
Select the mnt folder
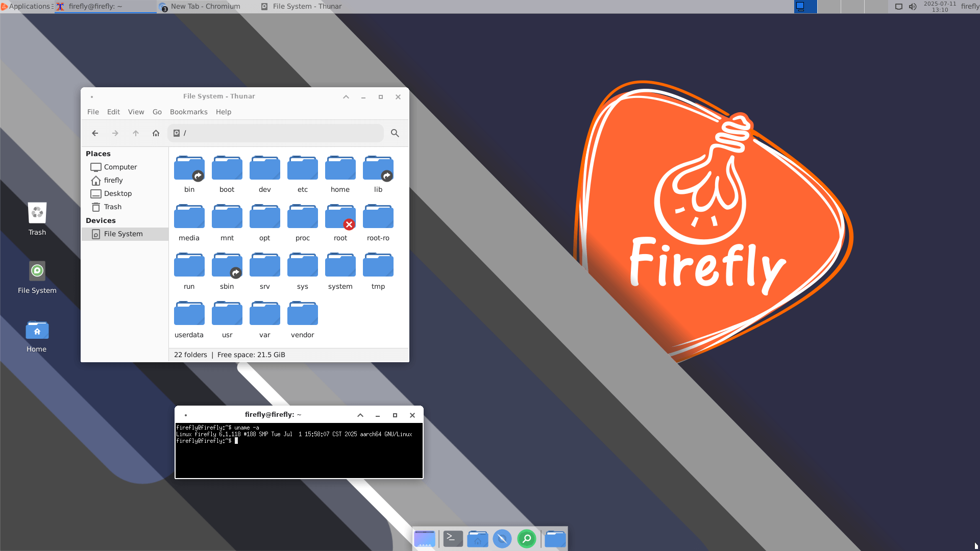(x=227, y=222)
